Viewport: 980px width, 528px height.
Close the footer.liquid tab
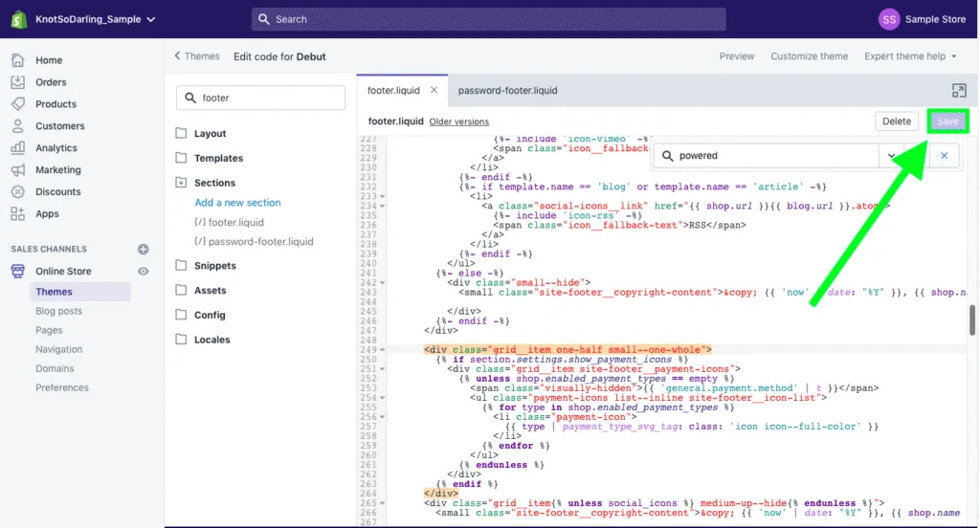click(434, 90)
